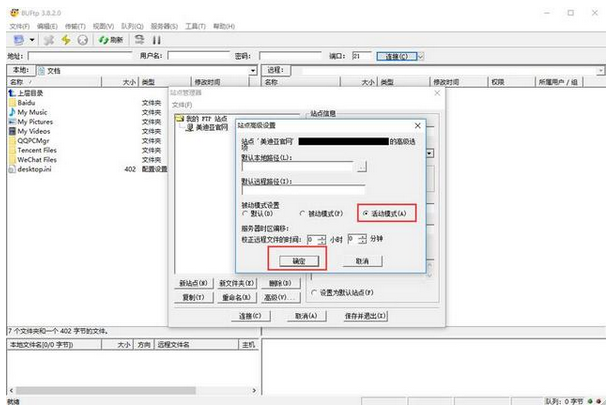Click the 重命名(R) button

237,297
